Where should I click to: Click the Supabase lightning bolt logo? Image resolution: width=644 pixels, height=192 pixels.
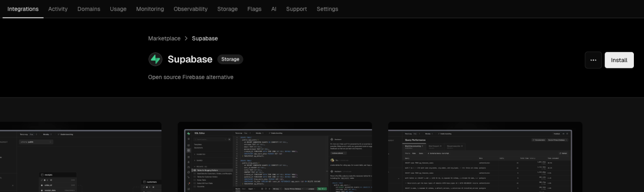pos(155,59)
